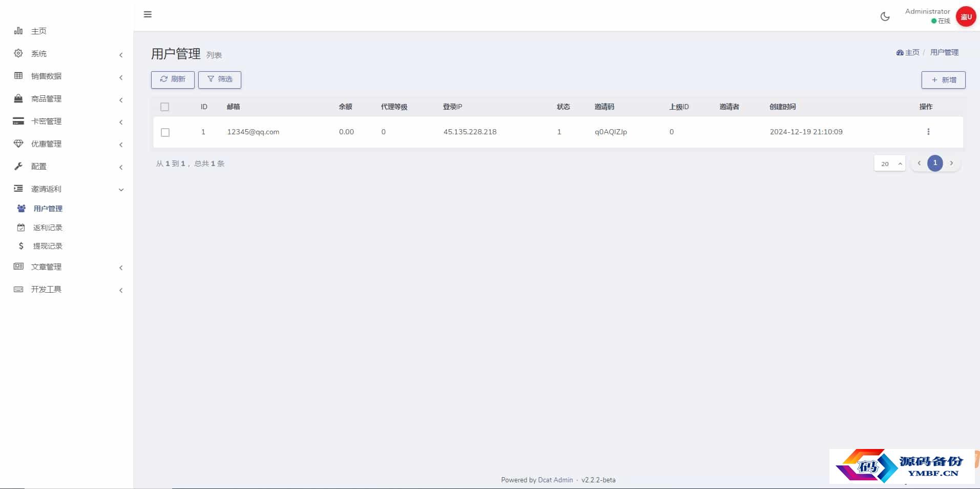Click the 主页 bar chart icon in sidebar

[18, 31]
